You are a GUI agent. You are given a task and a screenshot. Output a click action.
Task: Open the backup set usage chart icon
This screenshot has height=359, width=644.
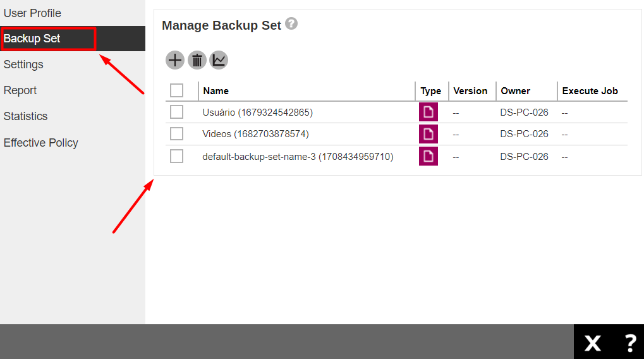coord(219,61)
